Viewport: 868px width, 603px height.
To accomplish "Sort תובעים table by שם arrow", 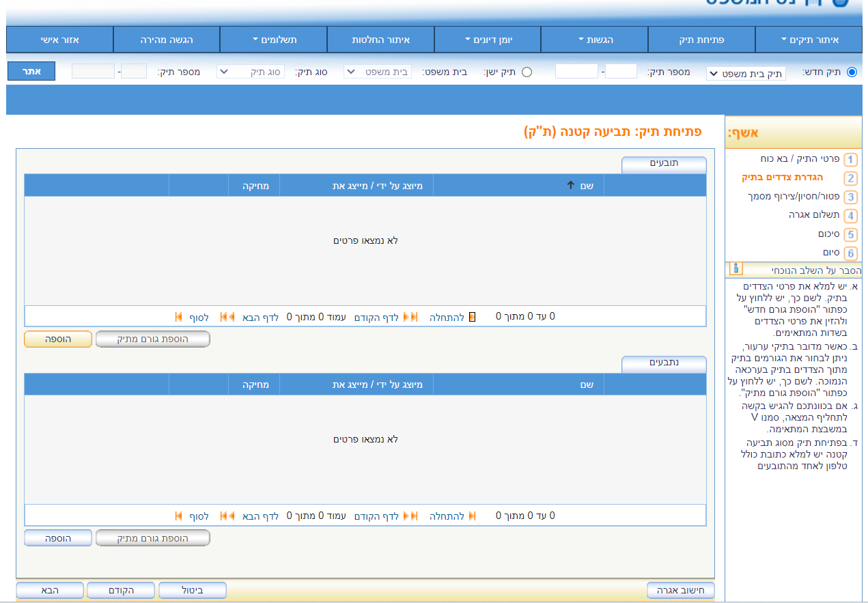I will [x=571, y=185].
